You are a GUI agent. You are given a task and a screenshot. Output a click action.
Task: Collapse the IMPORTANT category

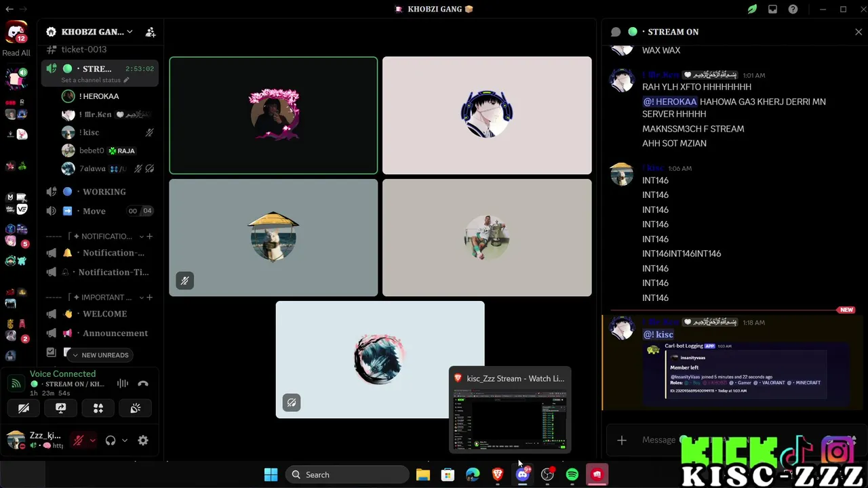tap(141, 298)
